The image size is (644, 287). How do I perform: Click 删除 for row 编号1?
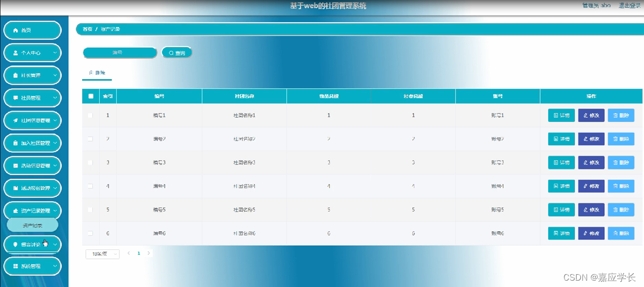point(621,116)
